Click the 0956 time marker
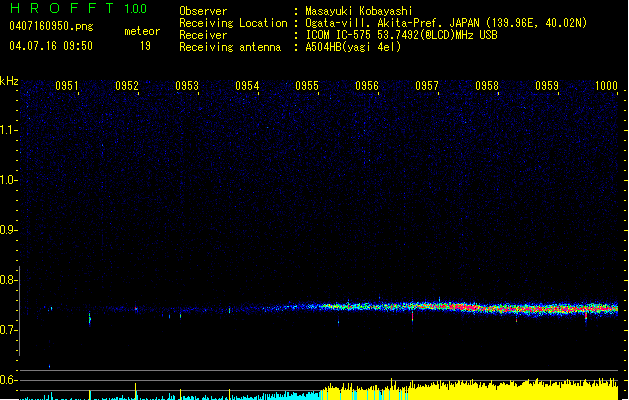629x400 pixels. point(367,86)
